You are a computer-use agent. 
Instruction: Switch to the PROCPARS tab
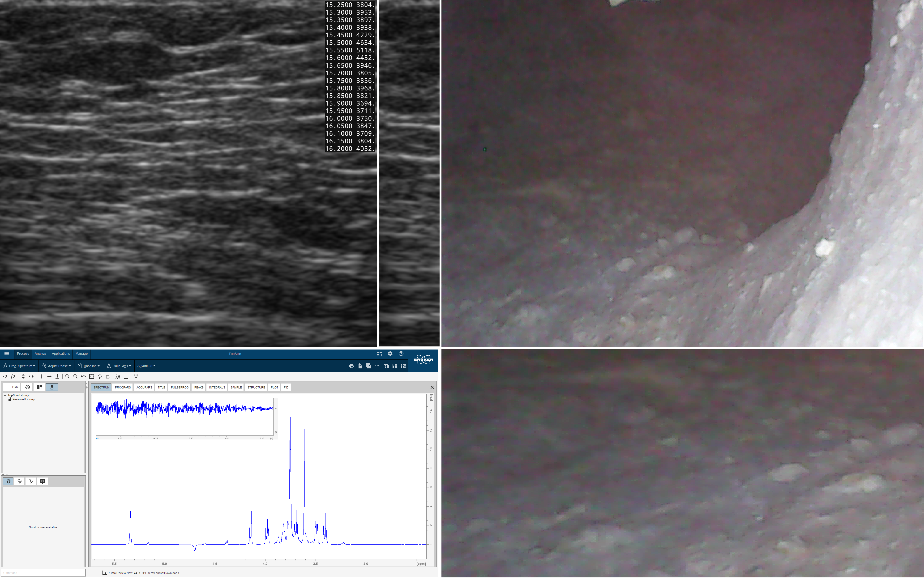tap(123, 388)
